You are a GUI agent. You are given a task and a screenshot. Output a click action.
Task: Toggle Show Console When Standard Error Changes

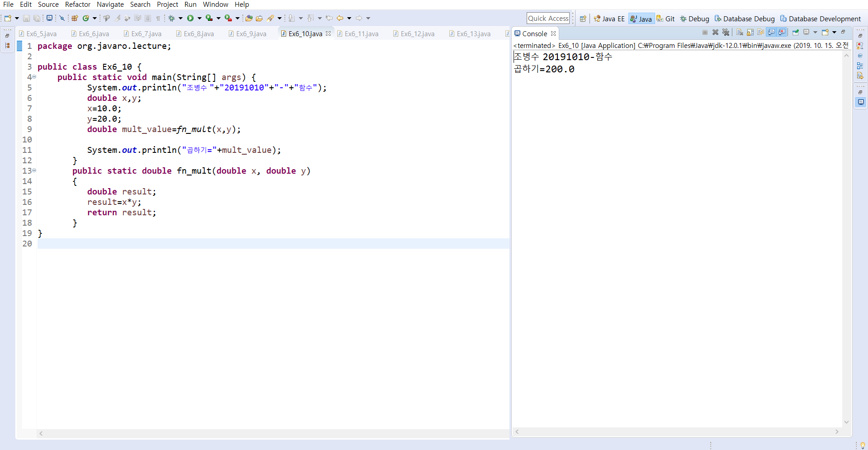pos(782,32)
